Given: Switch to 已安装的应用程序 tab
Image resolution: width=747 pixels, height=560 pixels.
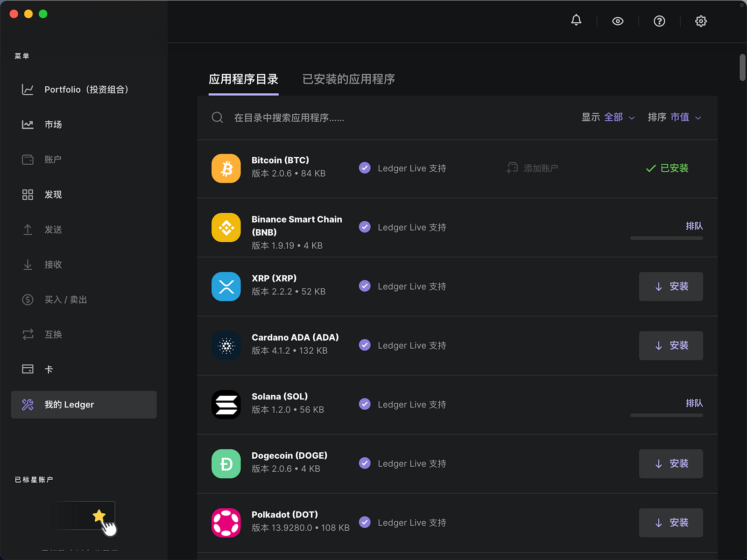Looking at the screenshot, I should (349, 79).
